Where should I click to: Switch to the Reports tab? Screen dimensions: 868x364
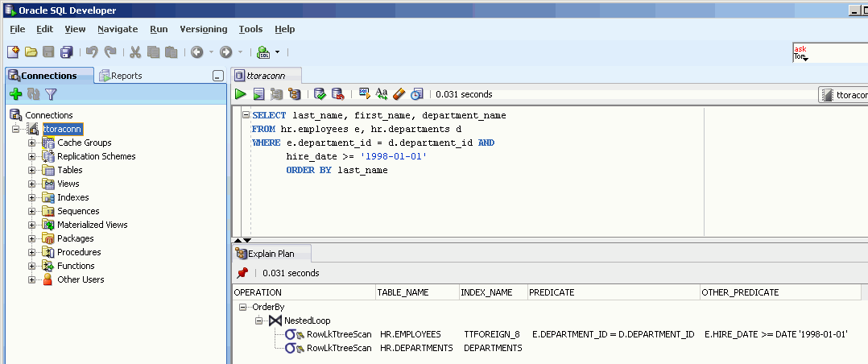[x=120, y=76]
